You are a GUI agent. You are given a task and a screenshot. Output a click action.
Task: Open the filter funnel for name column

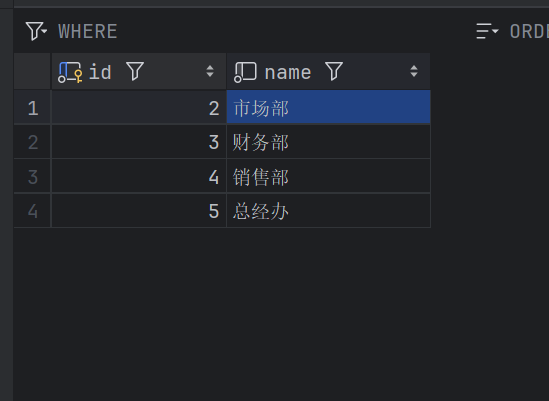click(x=334, y=71)
